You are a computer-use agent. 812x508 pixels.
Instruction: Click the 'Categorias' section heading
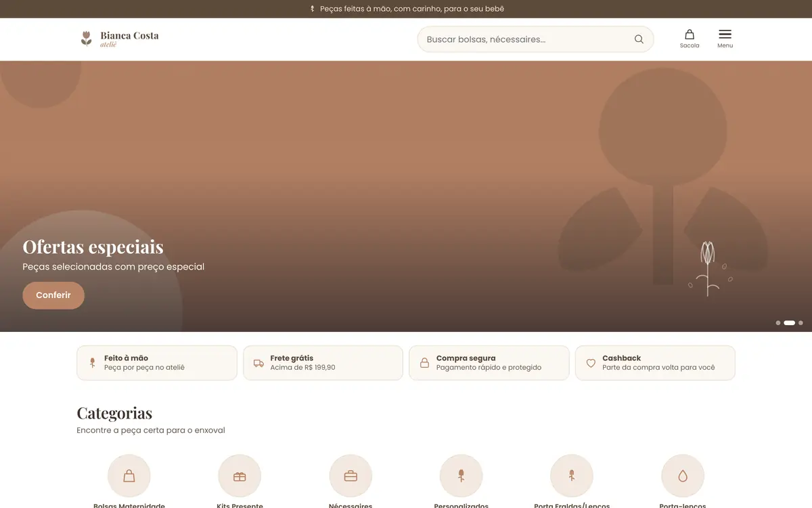[114, 412]
